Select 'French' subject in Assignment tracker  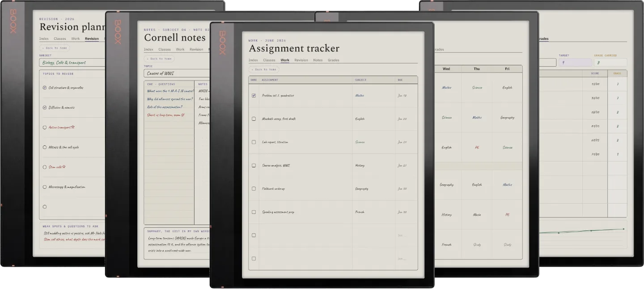point(360,212)
